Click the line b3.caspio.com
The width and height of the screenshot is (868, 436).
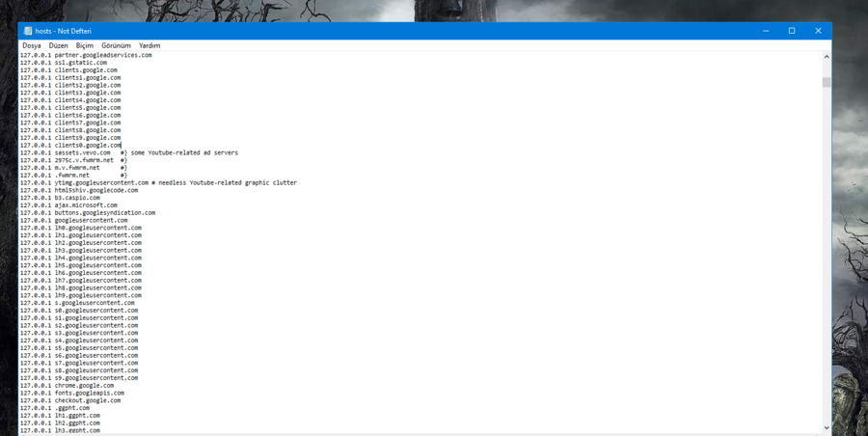click(61, 197)
